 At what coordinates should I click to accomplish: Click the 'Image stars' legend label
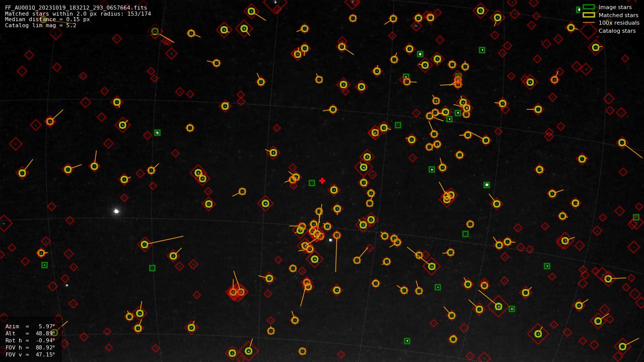(x=615, y=7)
